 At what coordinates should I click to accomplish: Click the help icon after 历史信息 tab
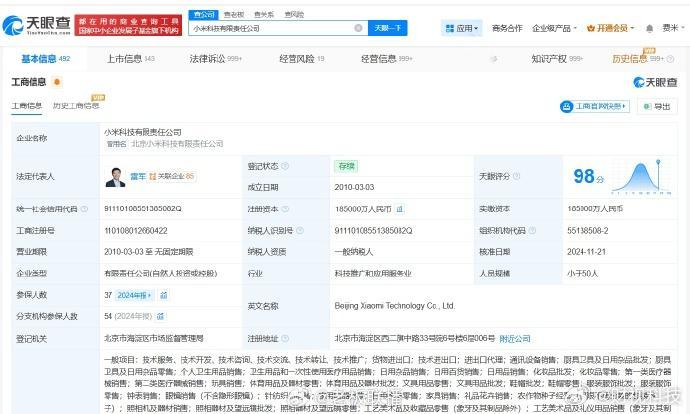(670, 59)
